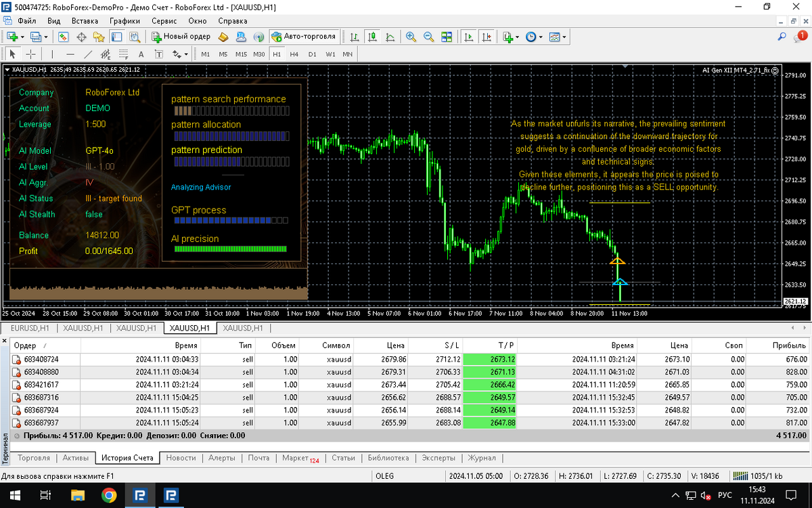Click the tile windows icon
Image resolution: width=812 pixels, height=508 pixels.
point(447,37)
